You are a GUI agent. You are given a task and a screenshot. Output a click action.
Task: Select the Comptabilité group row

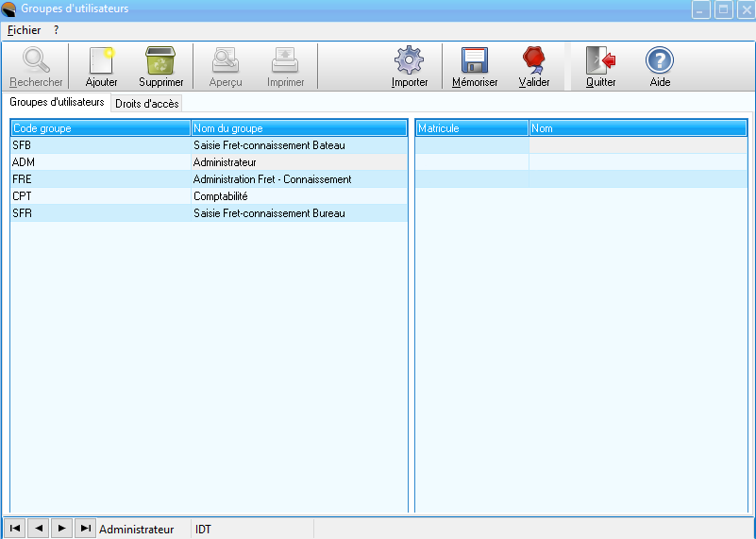click(220, 196)
